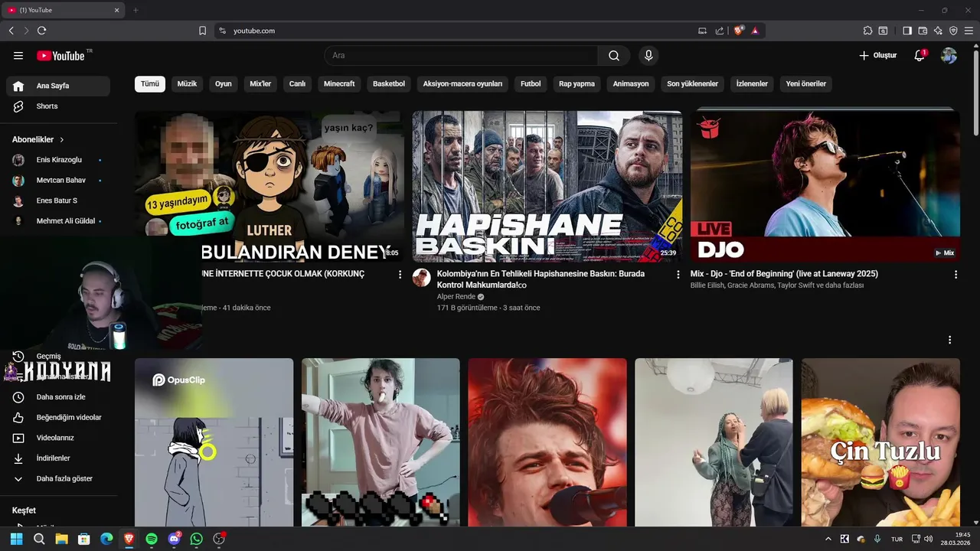This screenshot has height=551, width=980.
Task: Open Brave Leo AI sparkle icon
Action: 938,31
